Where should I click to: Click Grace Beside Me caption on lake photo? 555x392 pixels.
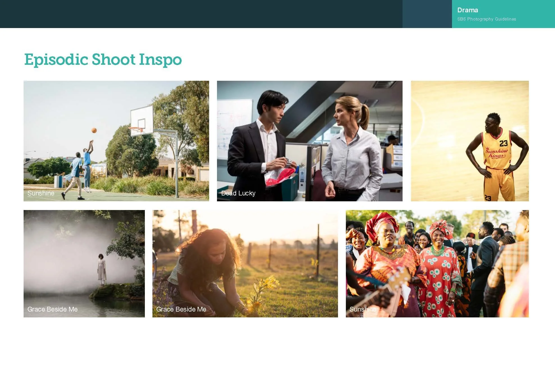coord(52,309)
